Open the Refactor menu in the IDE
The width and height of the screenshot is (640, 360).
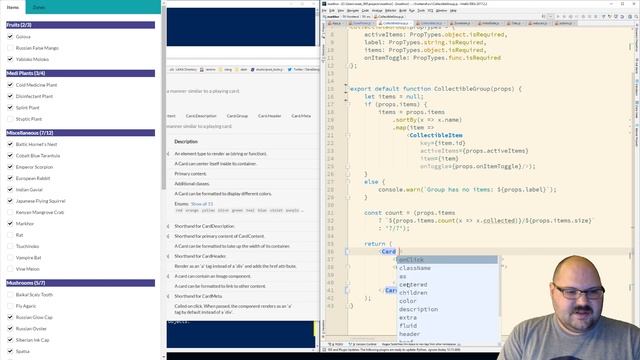pos(391,11)
